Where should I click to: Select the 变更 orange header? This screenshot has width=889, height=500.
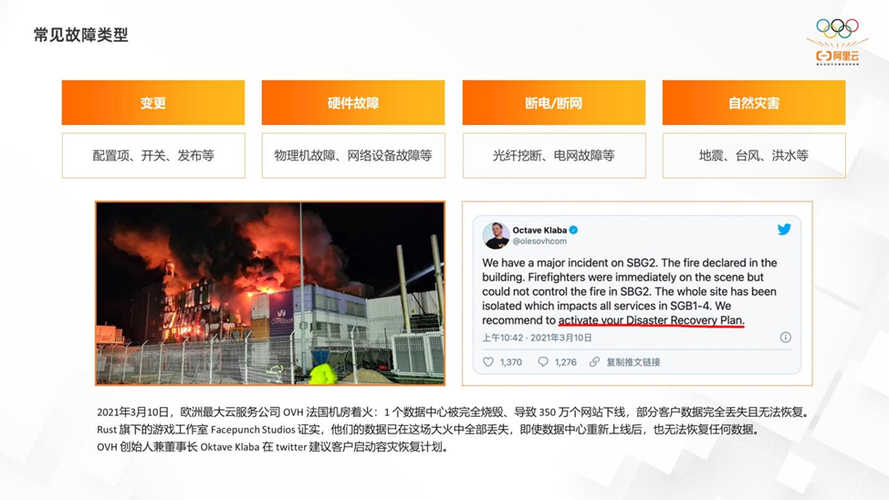click(x=153, y=103)
